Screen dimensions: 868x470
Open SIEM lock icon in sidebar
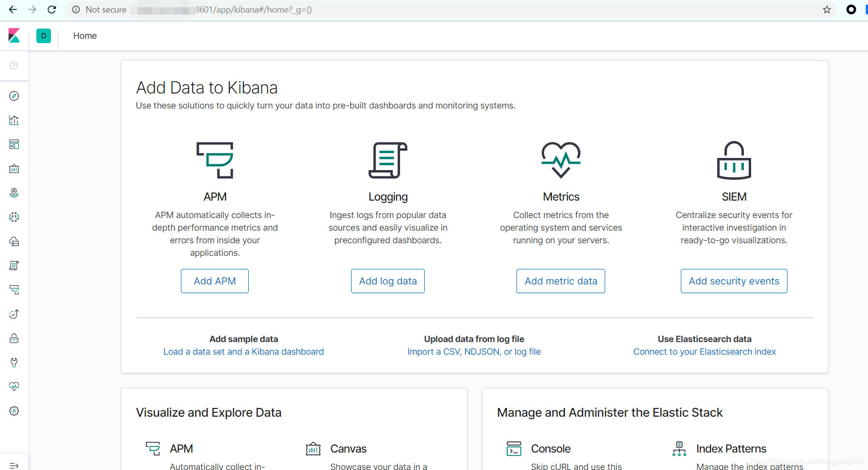click(14, 338)
